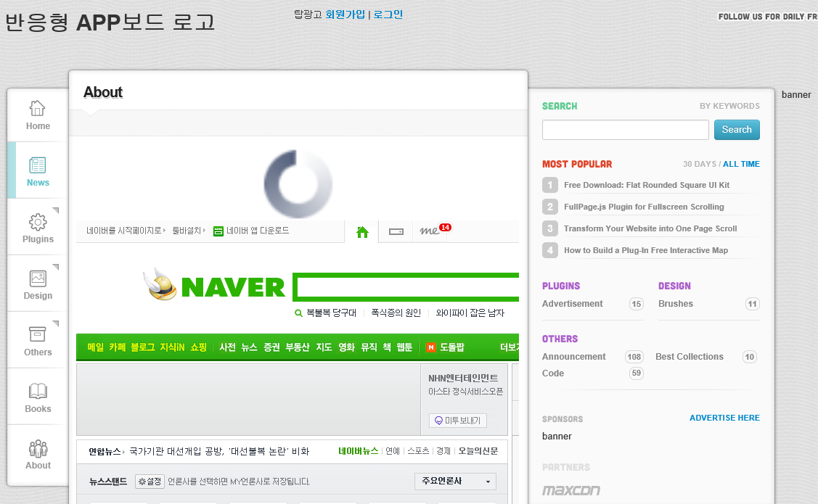The height and width of the screenshot is (504, 818).
Task: Click the Others archive box icon
Action: coord(38,335)
